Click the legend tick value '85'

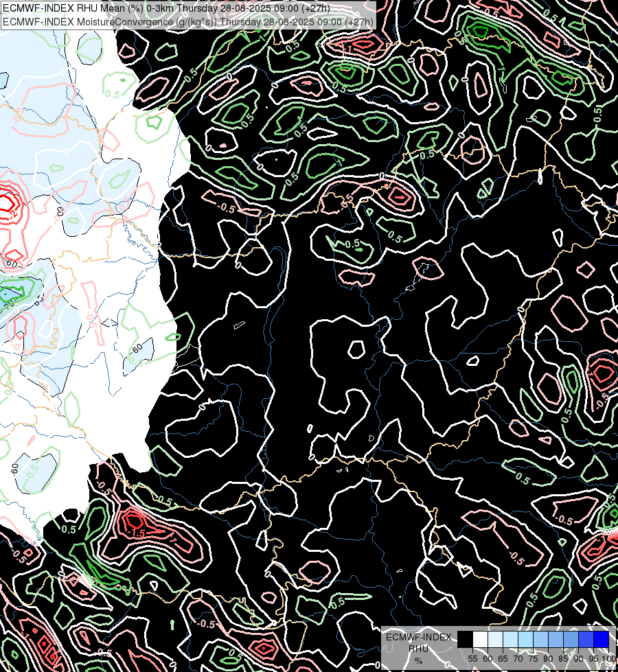coord(563,659)
